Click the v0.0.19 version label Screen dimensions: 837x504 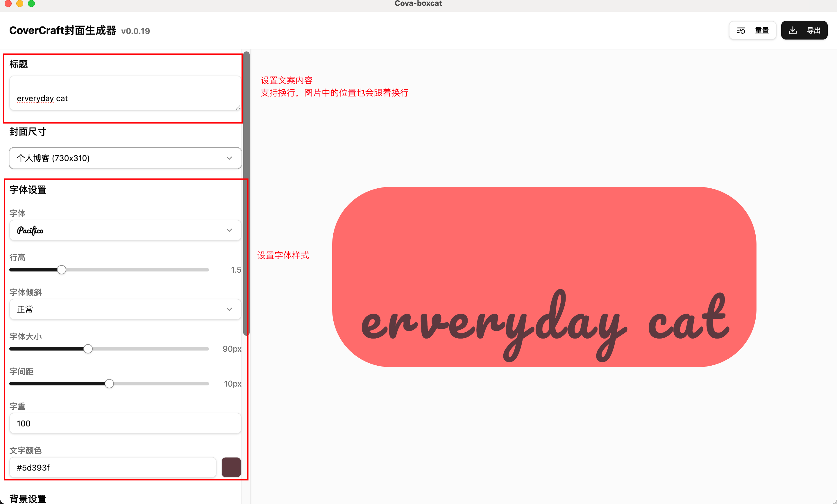coord(135,31)
